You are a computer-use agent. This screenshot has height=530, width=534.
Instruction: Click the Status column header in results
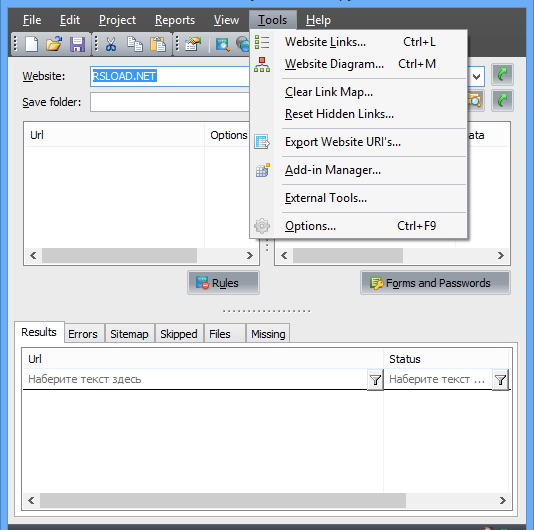pyautogui.click(x=446, y=359)
